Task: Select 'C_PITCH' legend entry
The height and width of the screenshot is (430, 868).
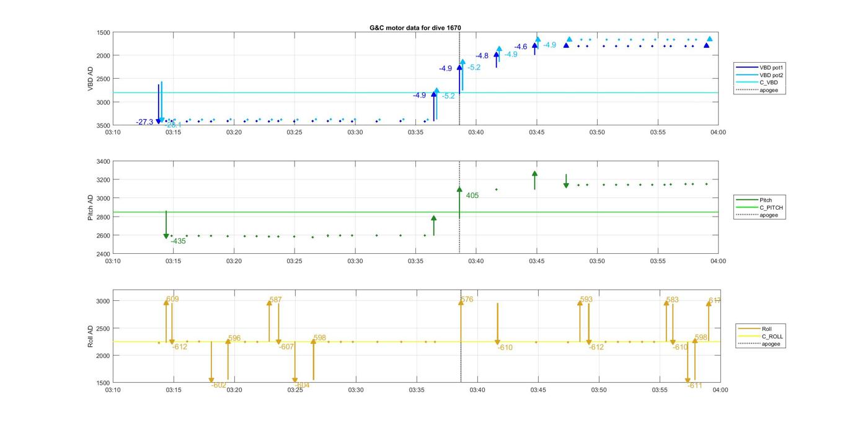Action: pyautogui.click(x=759, y=208)
